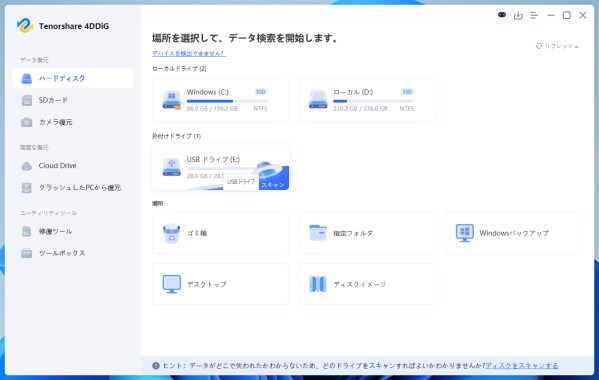Open the デスクトップ location
The image size is (599, 380).
(220, 284)
